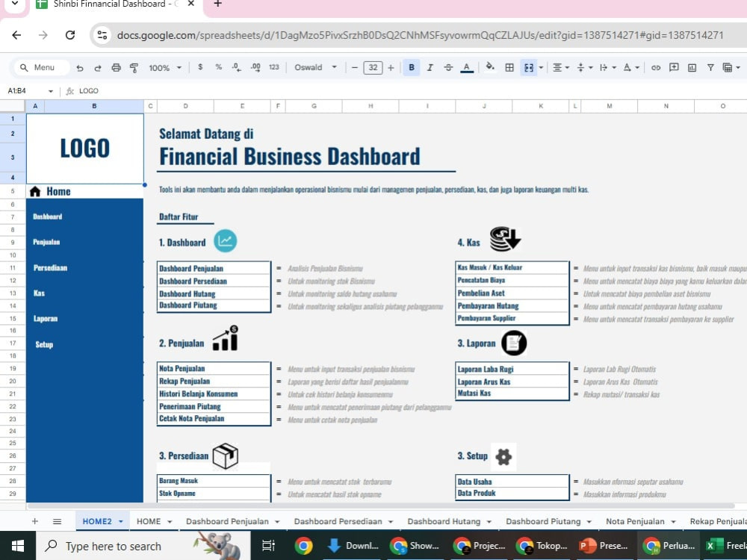Open the borders tool
Viewport: 747px width, 560px height.
coord(509,68)
